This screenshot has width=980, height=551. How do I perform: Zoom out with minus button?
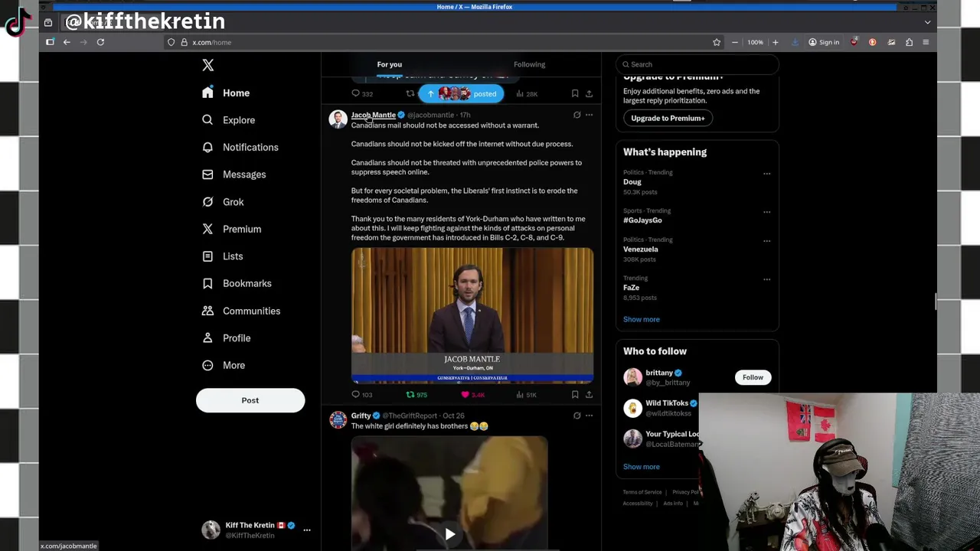point(735,42)
